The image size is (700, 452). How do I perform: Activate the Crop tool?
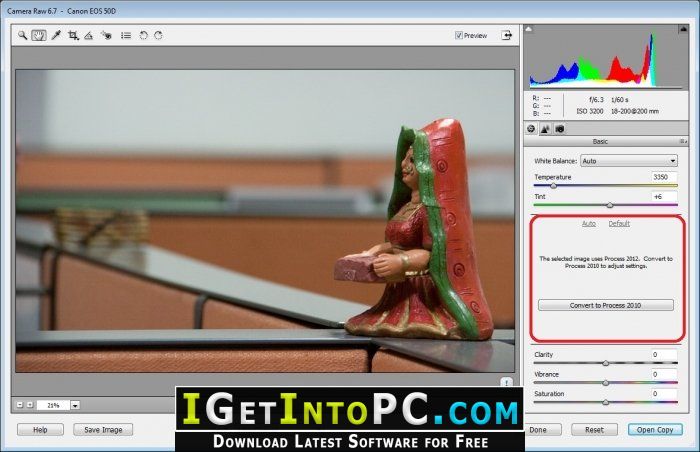click(x=73, y=35)
